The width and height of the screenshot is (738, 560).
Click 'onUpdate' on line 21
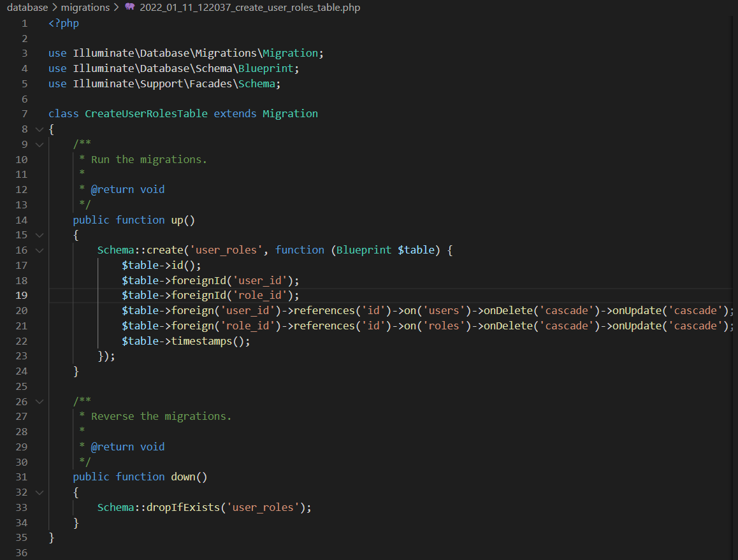coord(637,326)
